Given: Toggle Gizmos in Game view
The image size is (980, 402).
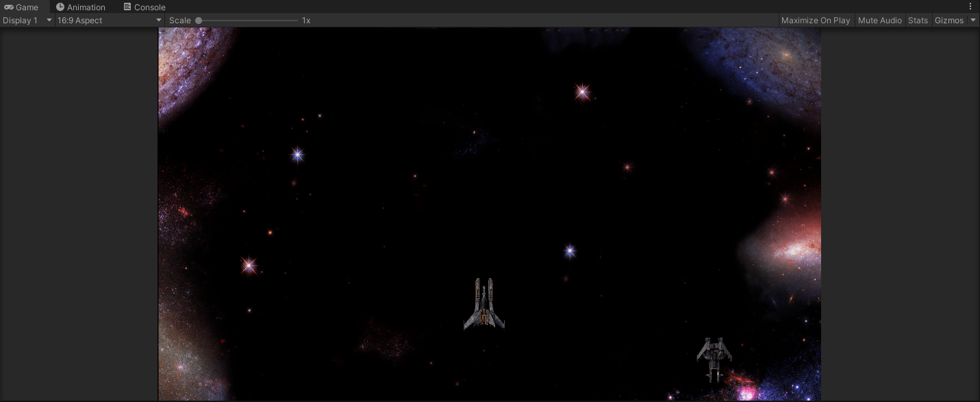Looking at the screenshot, I should click(x=949, y=21).
